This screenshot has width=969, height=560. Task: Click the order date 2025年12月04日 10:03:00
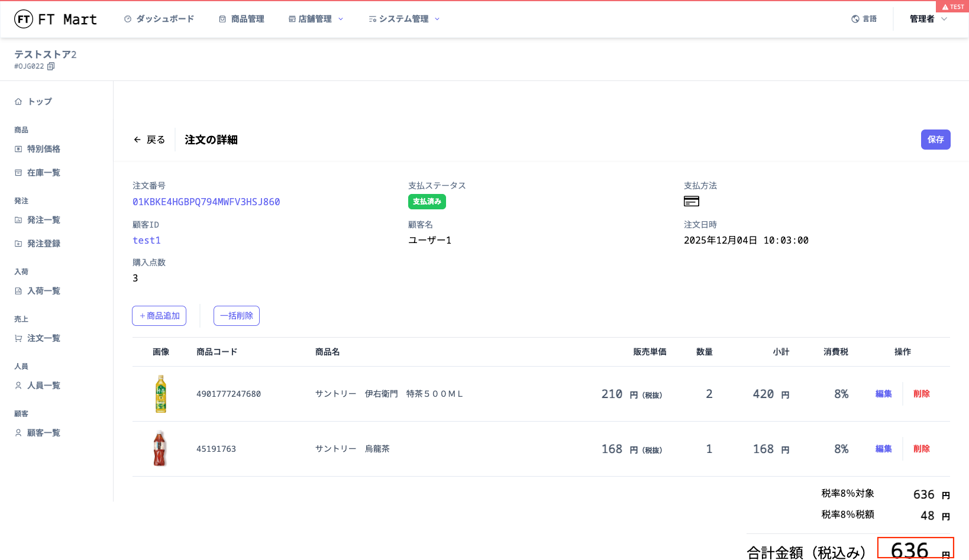[746, 240]
